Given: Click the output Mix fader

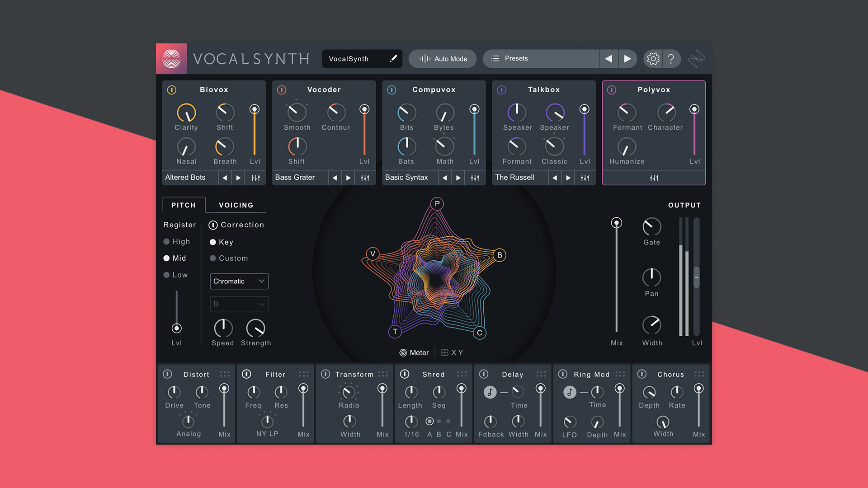Looking at the screenshot, I should point(616,223).
